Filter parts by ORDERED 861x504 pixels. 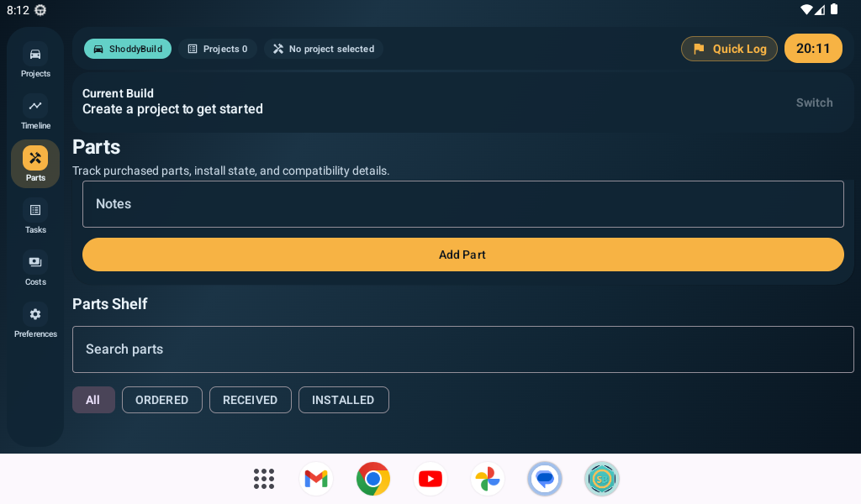[162, 400]
